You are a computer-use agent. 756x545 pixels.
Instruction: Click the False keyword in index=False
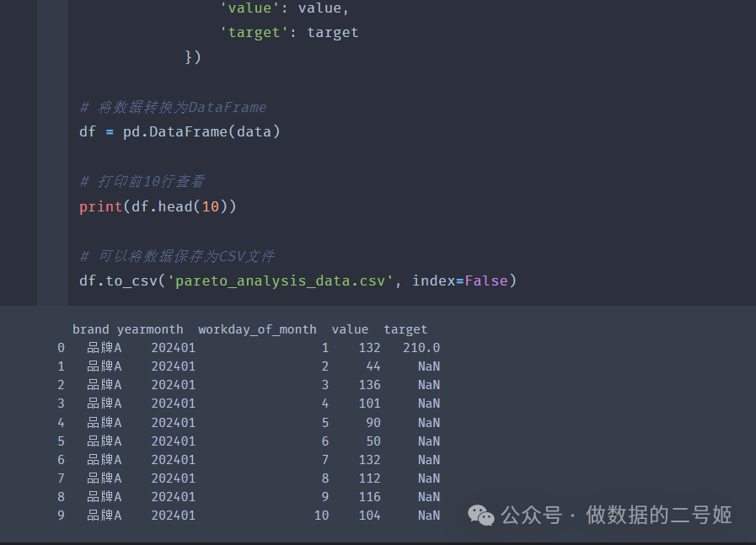486,281
